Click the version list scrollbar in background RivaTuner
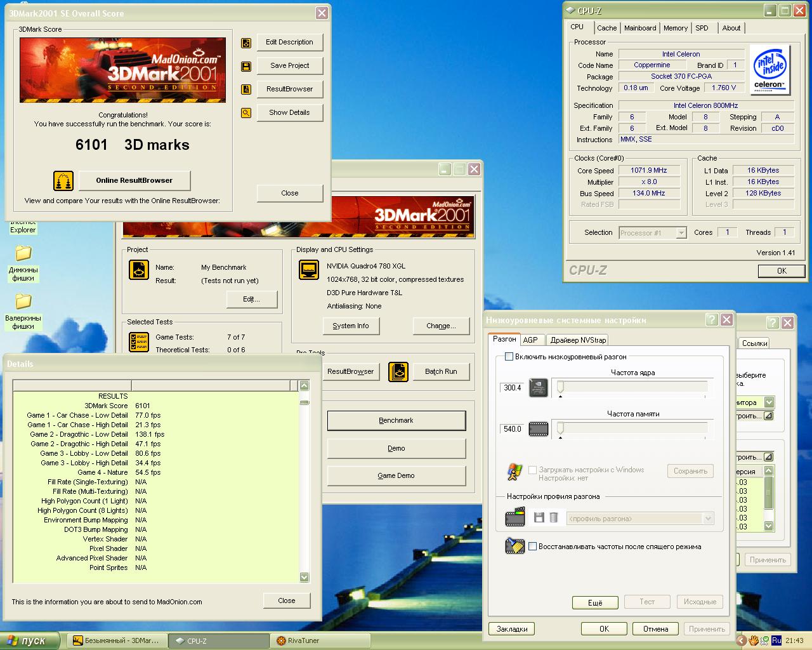Viewport: 812px width, 650px height. pyautogui.click(x=769, y=498)
